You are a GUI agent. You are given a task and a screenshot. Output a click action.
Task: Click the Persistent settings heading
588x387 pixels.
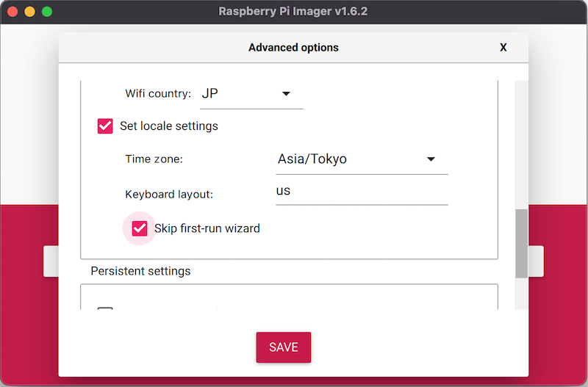coord(140,271)
